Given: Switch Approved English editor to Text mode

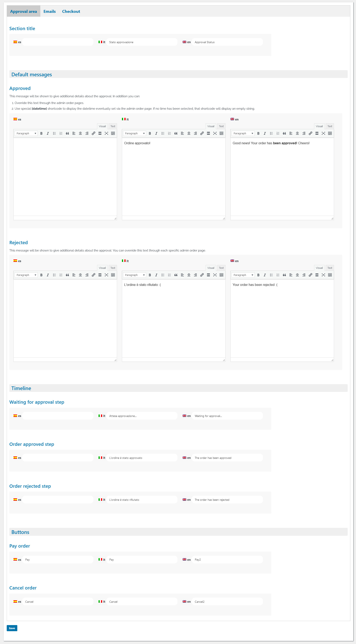Looking at the screenshot, I should pyautogui.click(x=330, y=126).
